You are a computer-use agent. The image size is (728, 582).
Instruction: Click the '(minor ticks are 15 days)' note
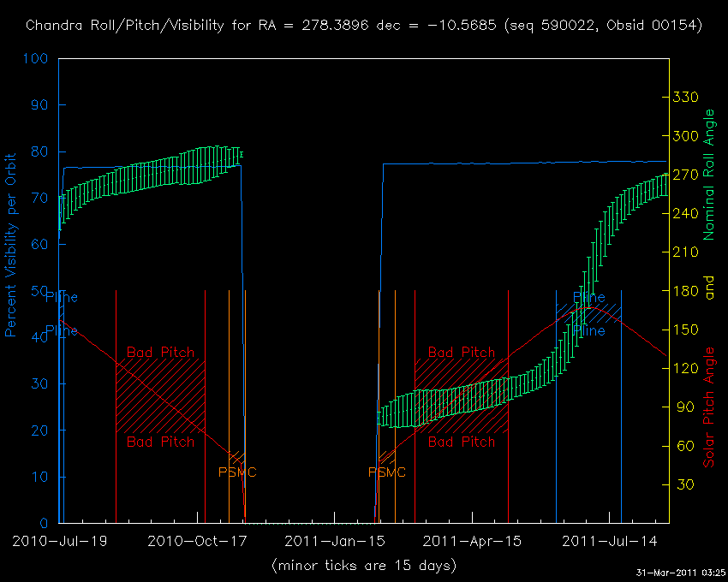click(x=363, y=566)
